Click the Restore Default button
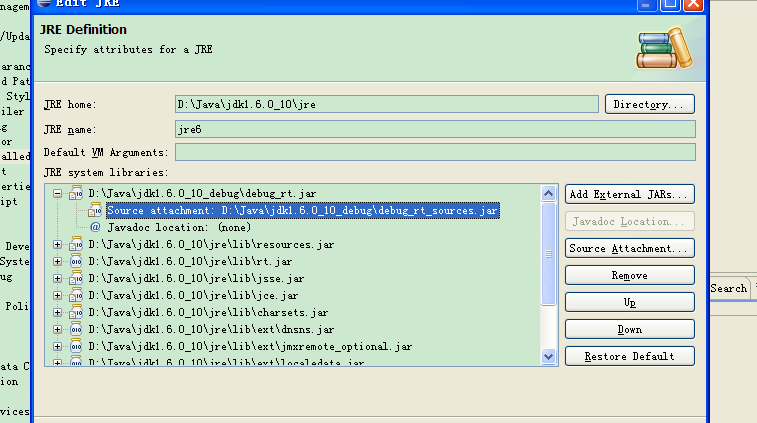 [x=630, y=356]
